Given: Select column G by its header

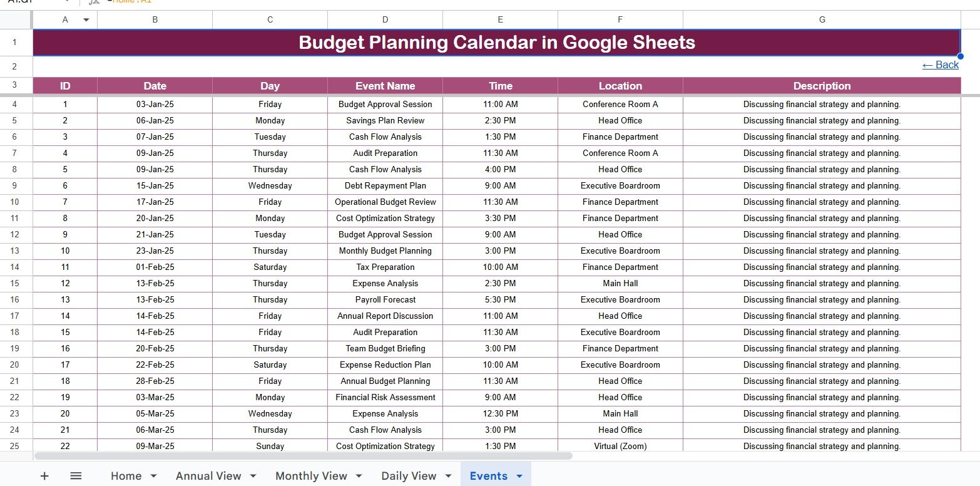Looking at the screenshot, I should coord(822,20).
